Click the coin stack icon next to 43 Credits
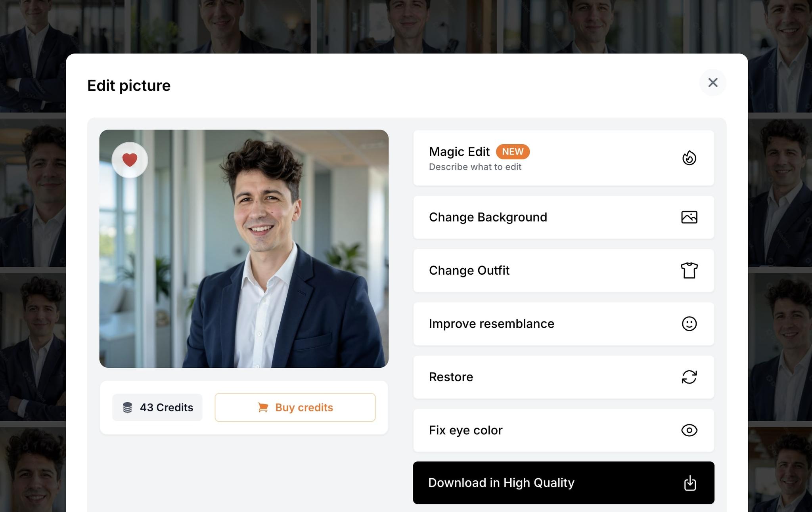The image size is (812, 512). pos(128,407)
